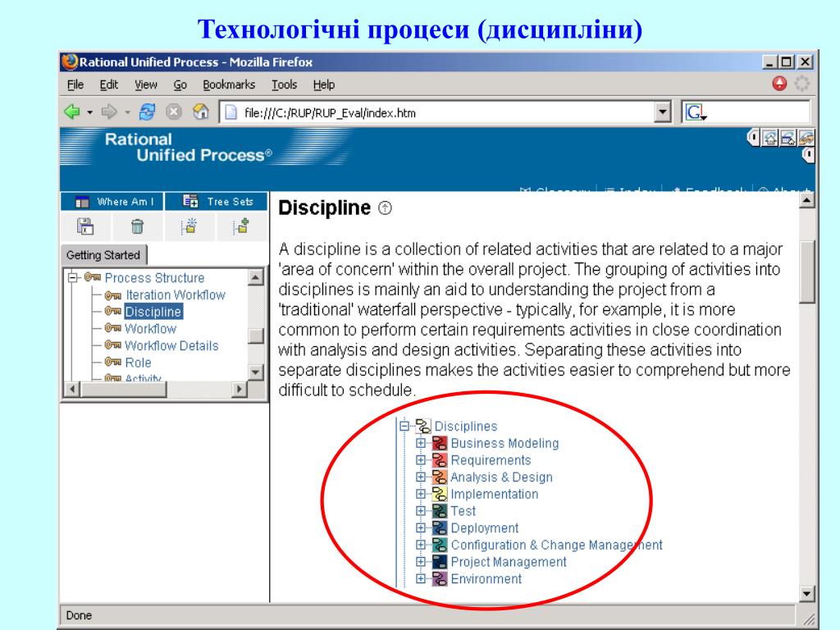
Task: Click the Test discipline icon
Action: click(440, 511)
